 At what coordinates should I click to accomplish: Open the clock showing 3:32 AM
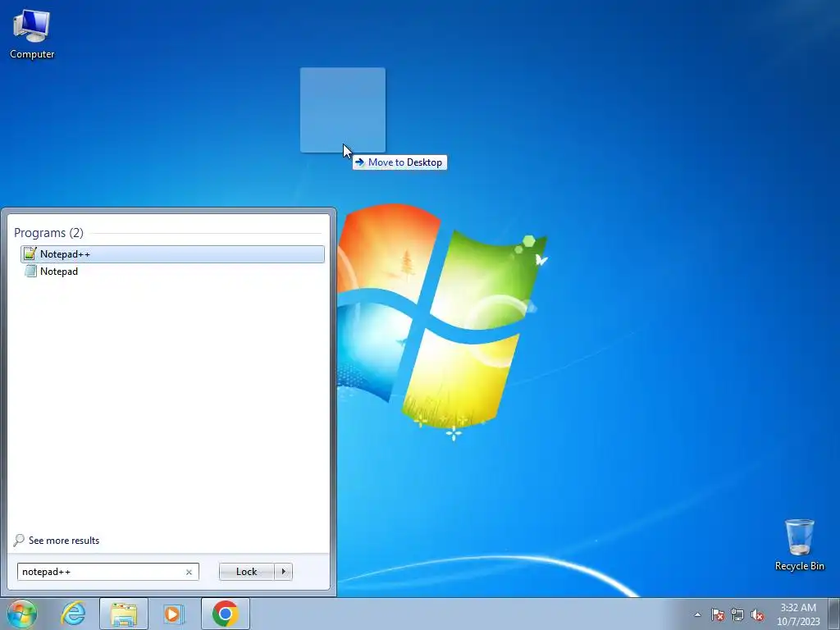pyautogui.click(x=798, y=614)
